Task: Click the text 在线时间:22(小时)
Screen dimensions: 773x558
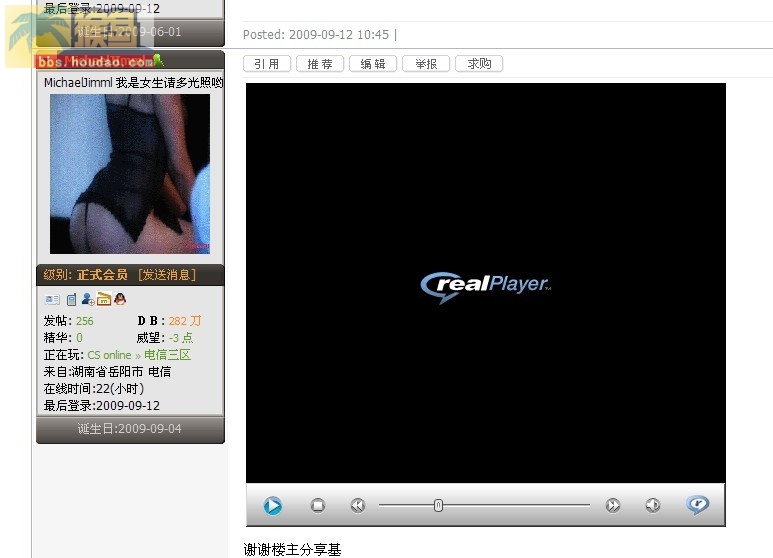Action: pyautogui.click(x=94, y=389)
